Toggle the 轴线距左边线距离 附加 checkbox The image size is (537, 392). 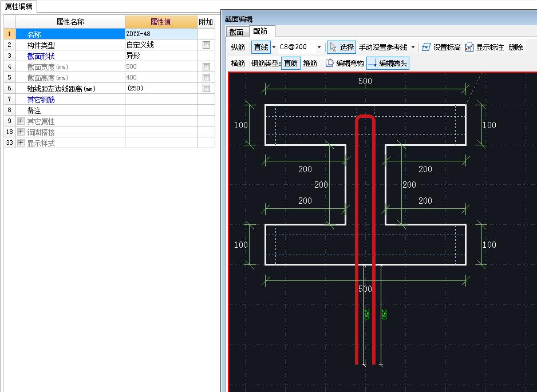point(206,88)
